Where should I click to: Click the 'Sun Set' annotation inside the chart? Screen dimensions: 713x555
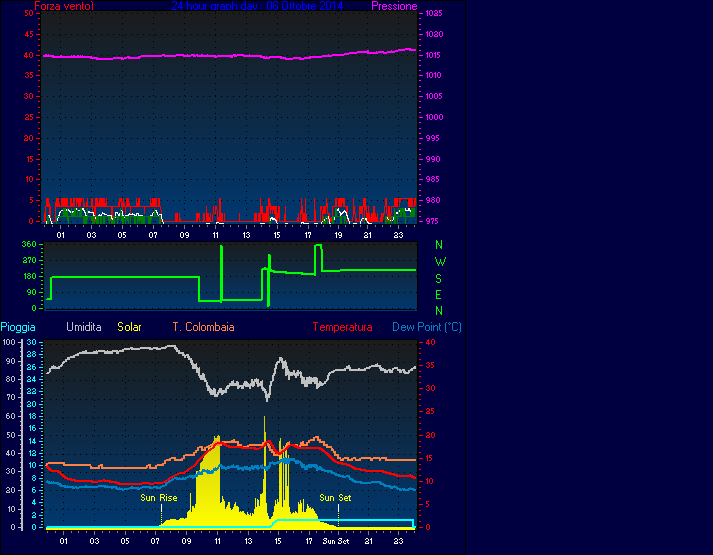point(335,498)
